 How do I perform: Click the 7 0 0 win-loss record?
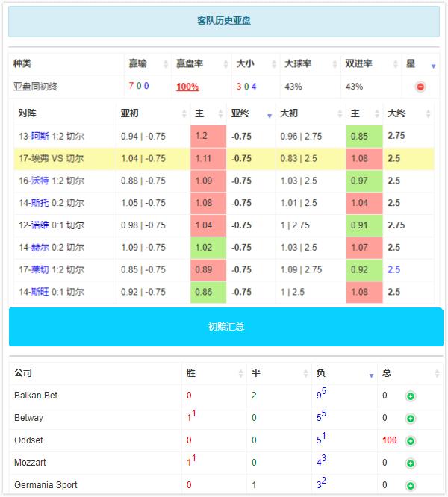[x=139, y=86]
